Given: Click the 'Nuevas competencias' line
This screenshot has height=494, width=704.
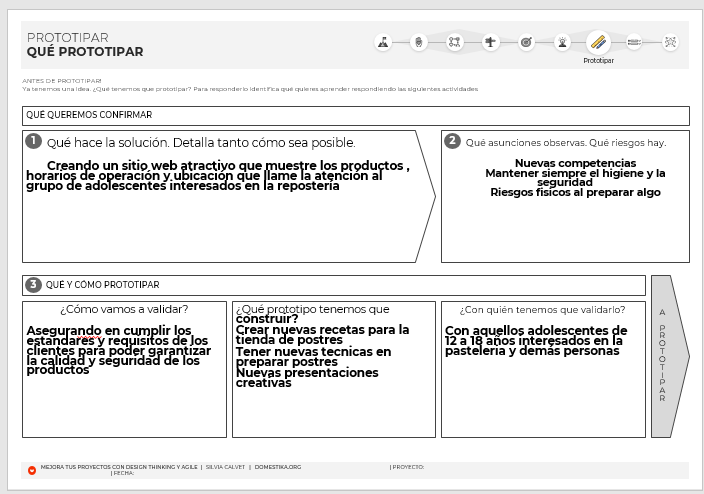Looking at the screenshot, I should [x=575, y=163].
